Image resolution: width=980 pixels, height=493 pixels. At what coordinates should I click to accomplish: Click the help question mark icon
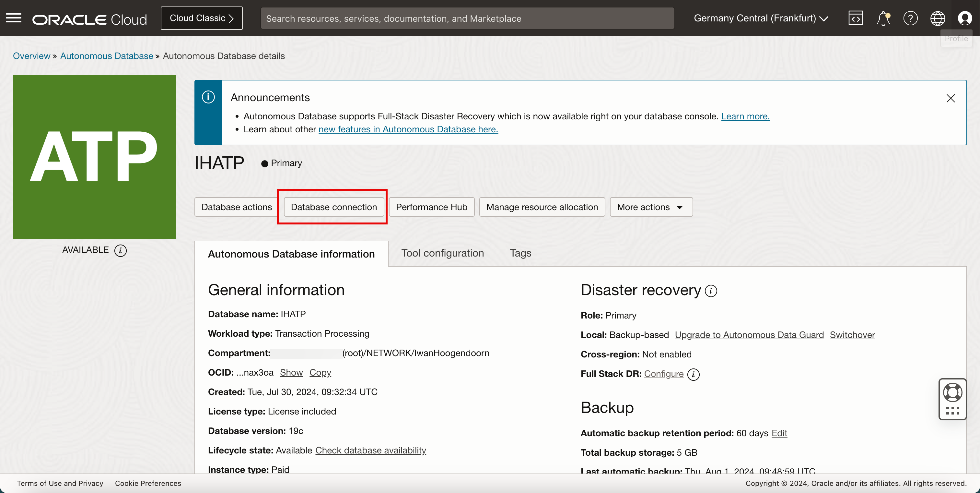click(x=910, y=18)
